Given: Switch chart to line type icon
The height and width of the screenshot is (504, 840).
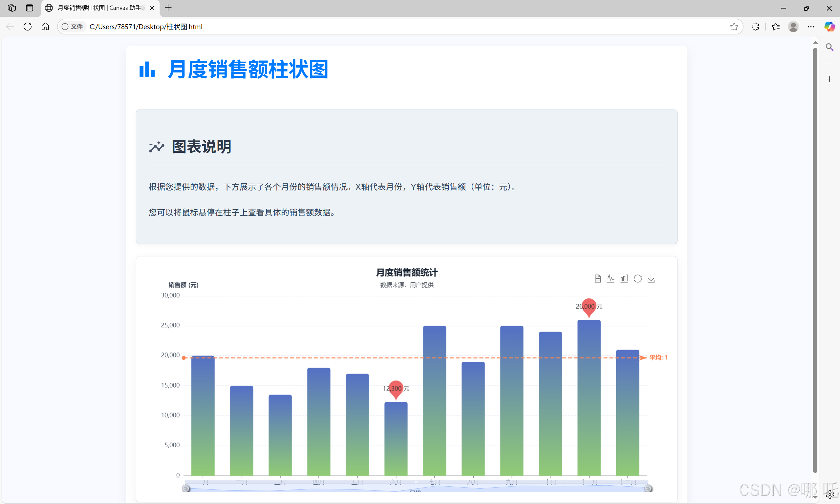Looking at the screenshot, I should 611,278.
